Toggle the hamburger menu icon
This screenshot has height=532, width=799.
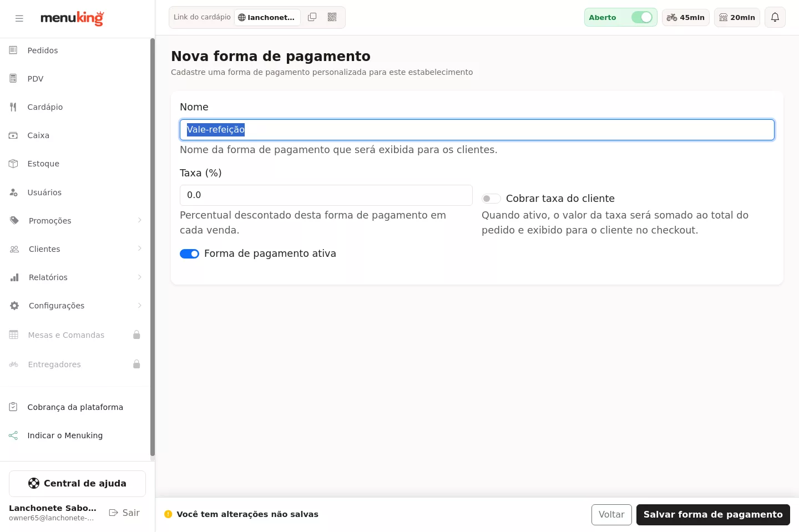pos(19,18)
